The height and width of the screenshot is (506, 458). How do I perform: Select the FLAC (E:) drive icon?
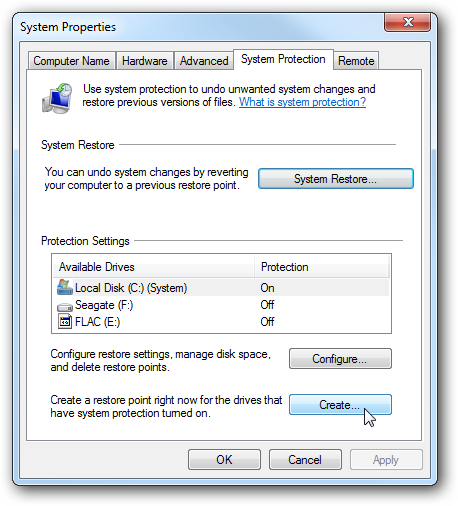(65, 322)
